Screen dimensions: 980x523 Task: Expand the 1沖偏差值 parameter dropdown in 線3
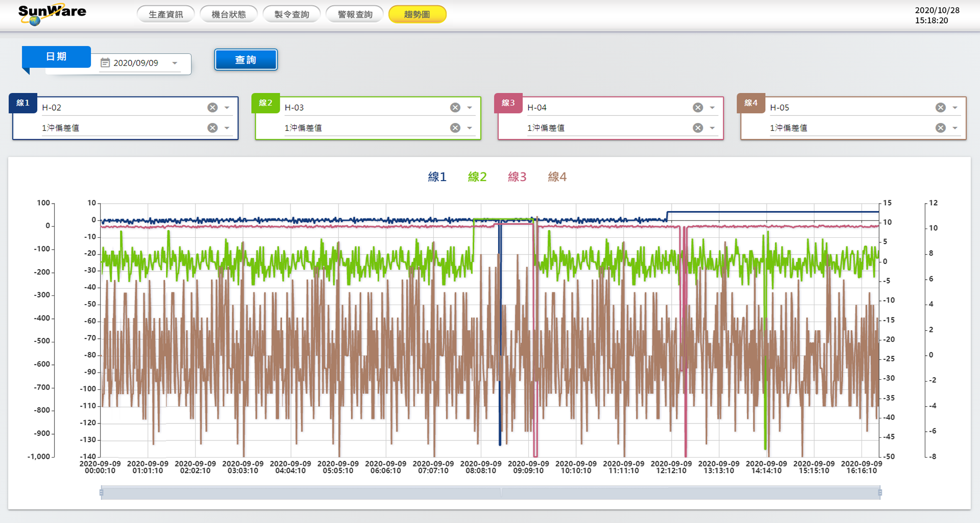point(713,128)
